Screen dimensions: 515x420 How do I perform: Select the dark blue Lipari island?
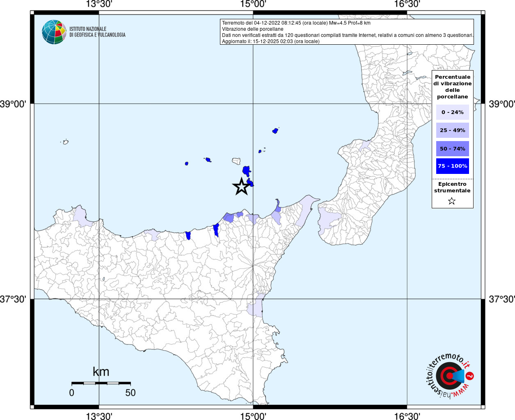coord(246,170)
